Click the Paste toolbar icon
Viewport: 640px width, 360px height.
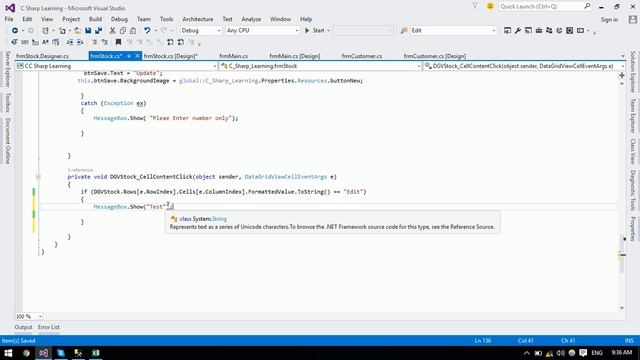[133, 31]
